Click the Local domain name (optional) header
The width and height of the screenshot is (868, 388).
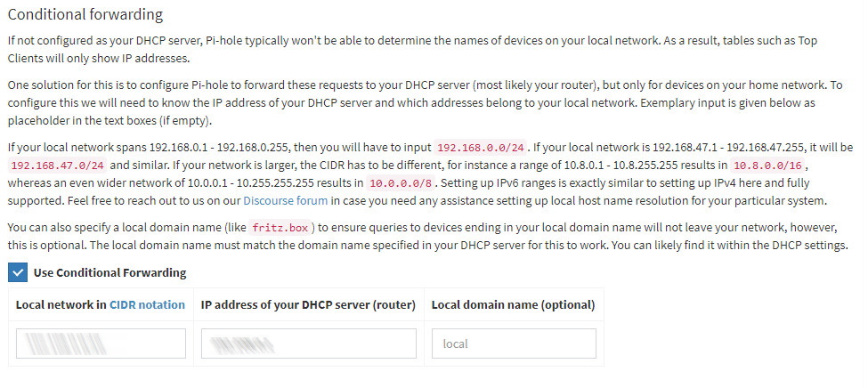(x=513, y=304)
